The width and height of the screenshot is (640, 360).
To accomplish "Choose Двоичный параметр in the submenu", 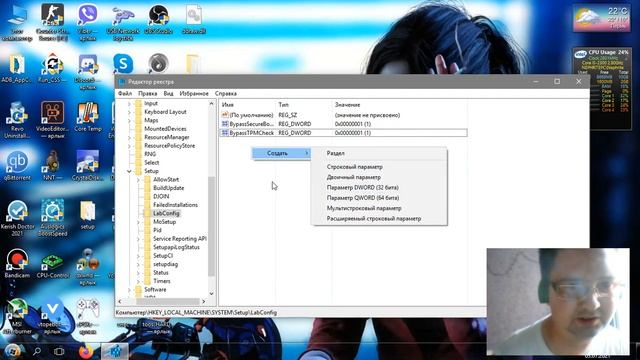I will (379, 177).
